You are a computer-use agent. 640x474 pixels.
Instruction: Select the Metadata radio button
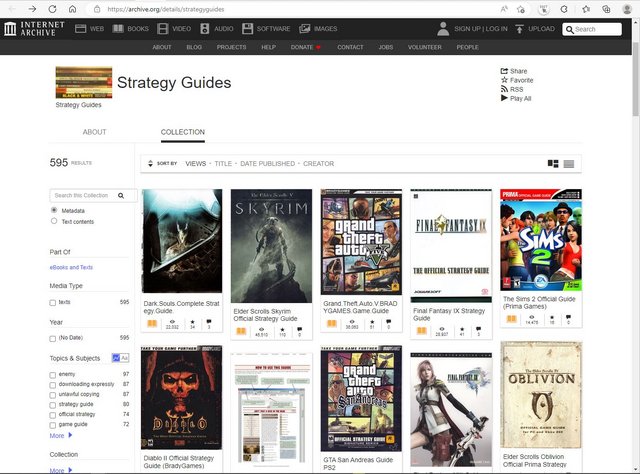pos(54,210)
